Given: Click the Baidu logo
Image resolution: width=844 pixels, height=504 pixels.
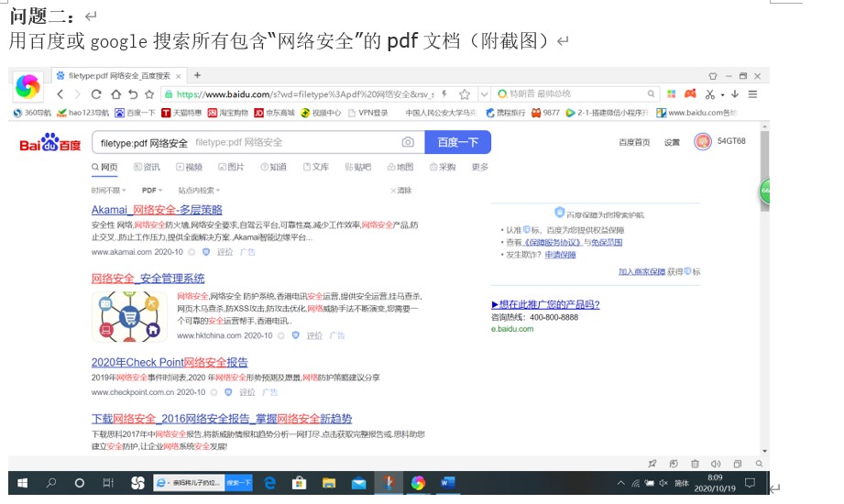Looking at the screenshot, I should 50,143.
